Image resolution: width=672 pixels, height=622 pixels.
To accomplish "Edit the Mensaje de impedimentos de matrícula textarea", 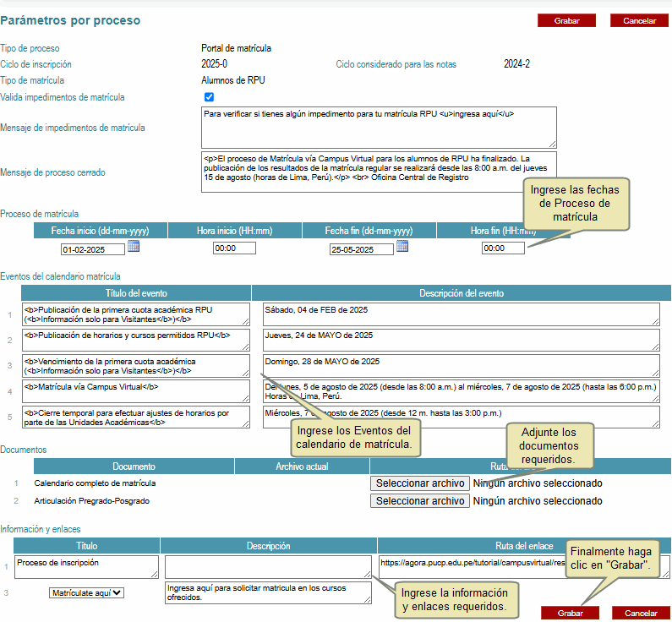I will click(379, 128).
